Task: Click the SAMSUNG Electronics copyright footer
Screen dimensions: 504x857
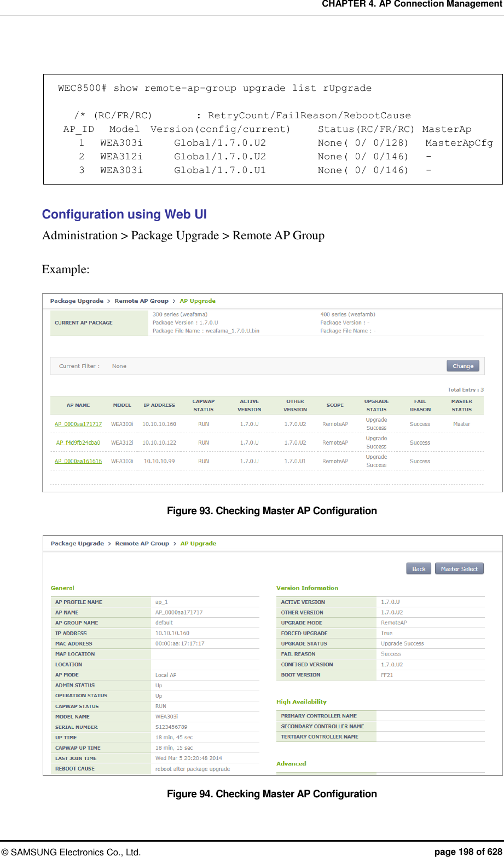Action: pos(71,852)
